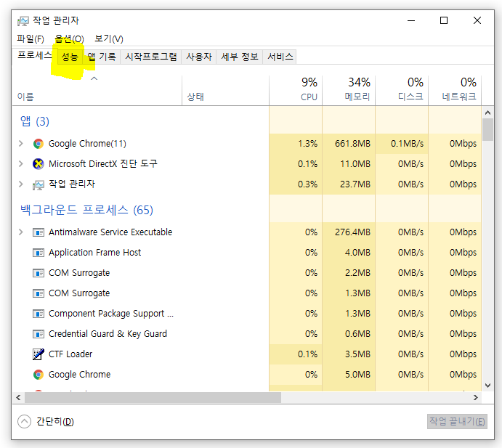Maximize the Task Manager window
The width and height of the screenshot is (502, 448).
click(x=444, y=20)
